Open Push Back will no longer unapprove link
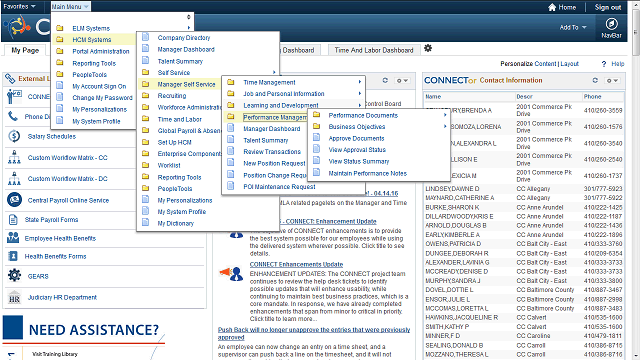This screenshot has width=640, height=360. [x=314, y=333]
